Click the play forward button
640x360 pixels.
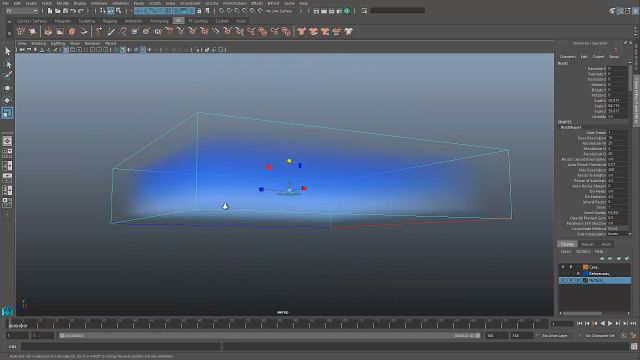[610, 323]
